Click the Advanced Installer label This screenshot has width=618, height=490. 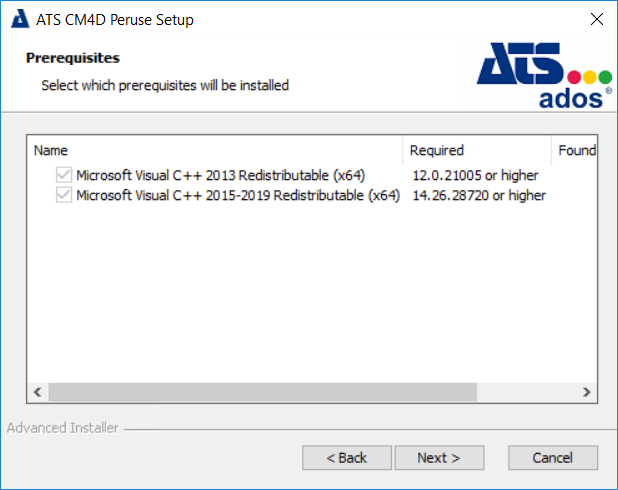(62, 428)
